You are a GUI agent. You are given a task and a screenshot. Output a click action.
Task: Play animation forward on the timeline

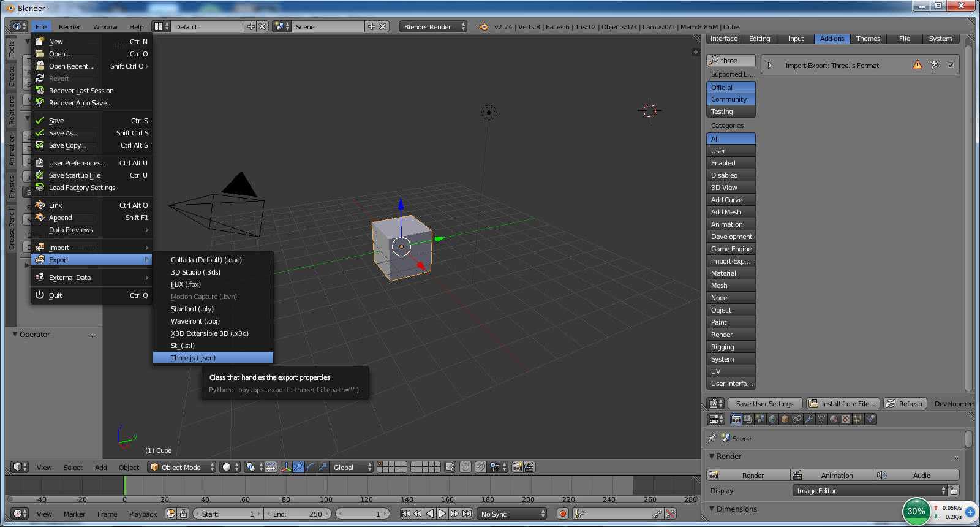coord(442,514)
